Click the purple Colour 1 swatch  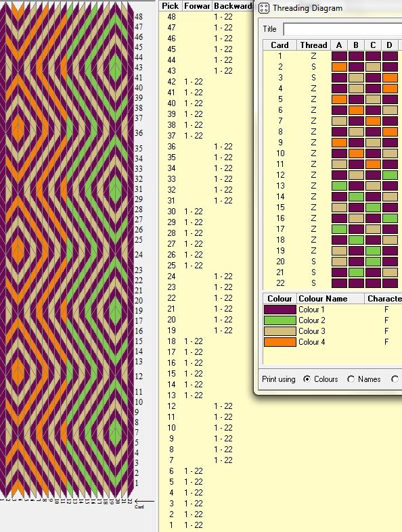280,310
